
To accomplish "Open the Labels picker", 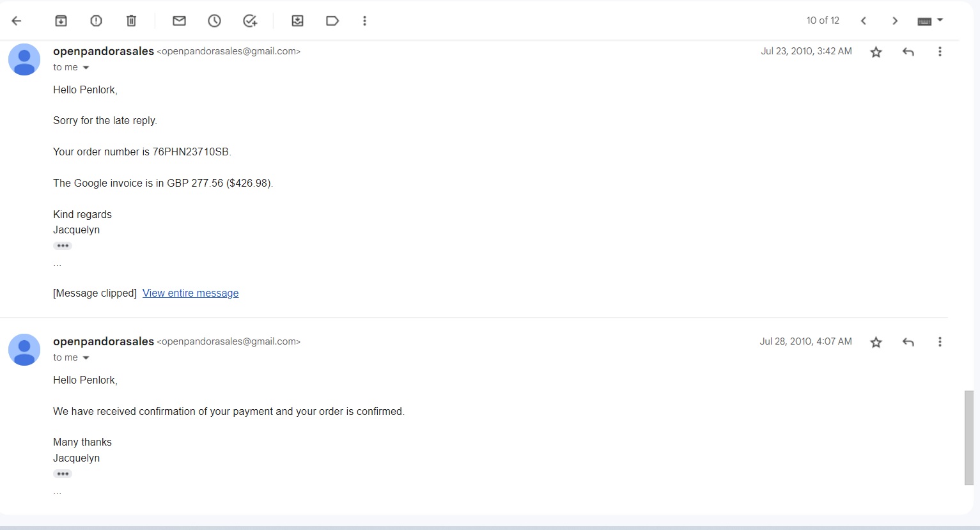I will 332,21.
